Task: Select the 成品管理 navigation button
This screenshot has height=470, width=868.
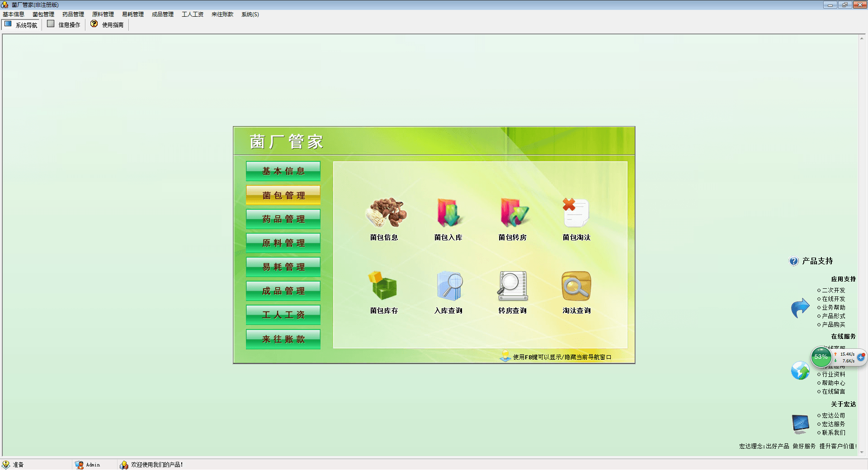Action: (283, 291)
